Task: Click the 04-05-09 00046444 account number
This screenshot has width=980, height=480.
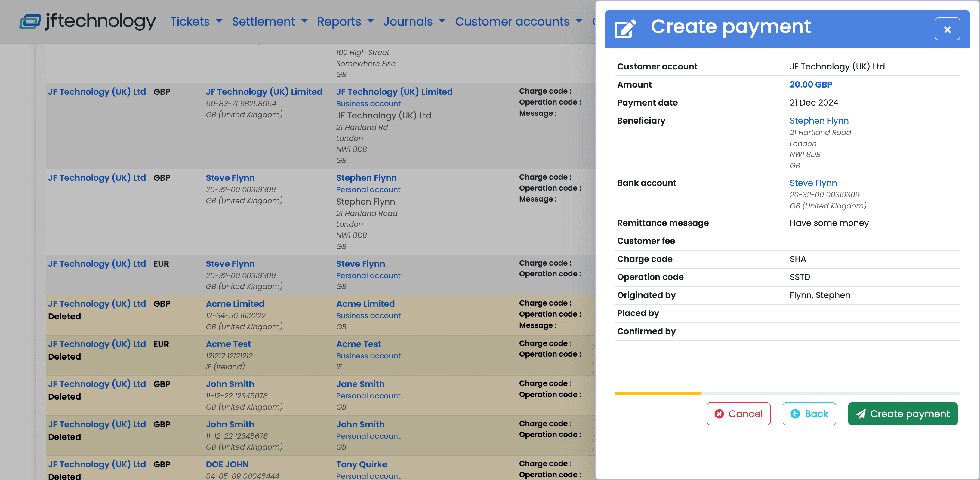Action: click(242, 475)
